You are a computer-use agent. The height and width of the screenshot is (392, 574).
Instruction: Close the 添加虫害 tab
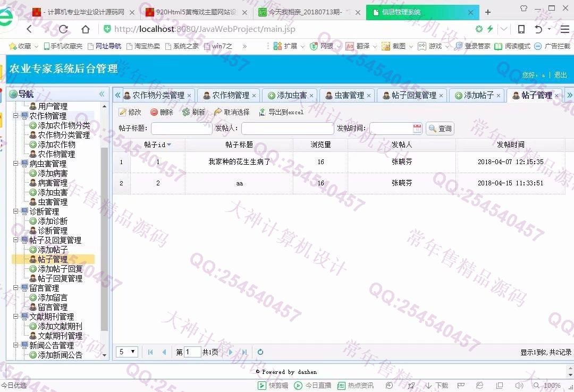(x=311, y=96)
